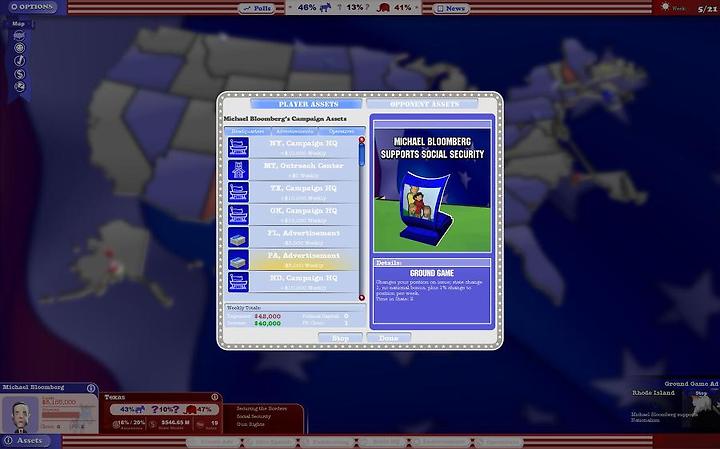The height and width of the screenshot is (449, 720).
Task: Open the Advertisements sub-tab
Action: 294,131
